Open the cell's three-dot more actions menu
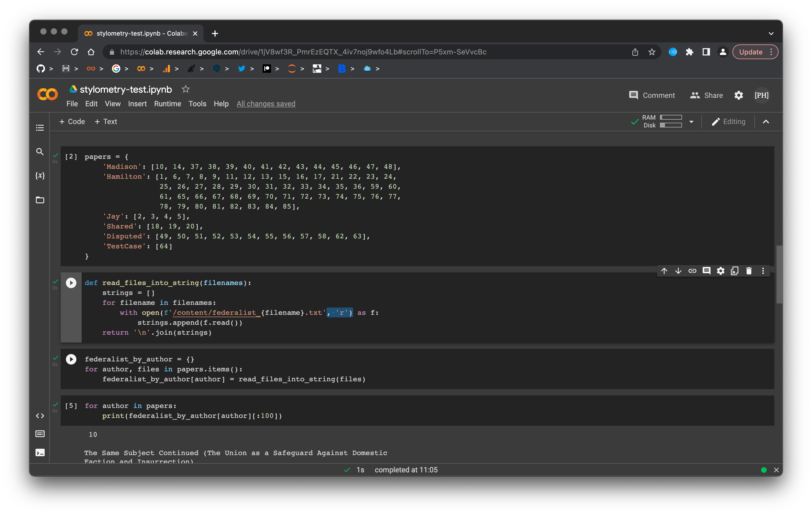The image size is (812, 515). tap(763, 271)
